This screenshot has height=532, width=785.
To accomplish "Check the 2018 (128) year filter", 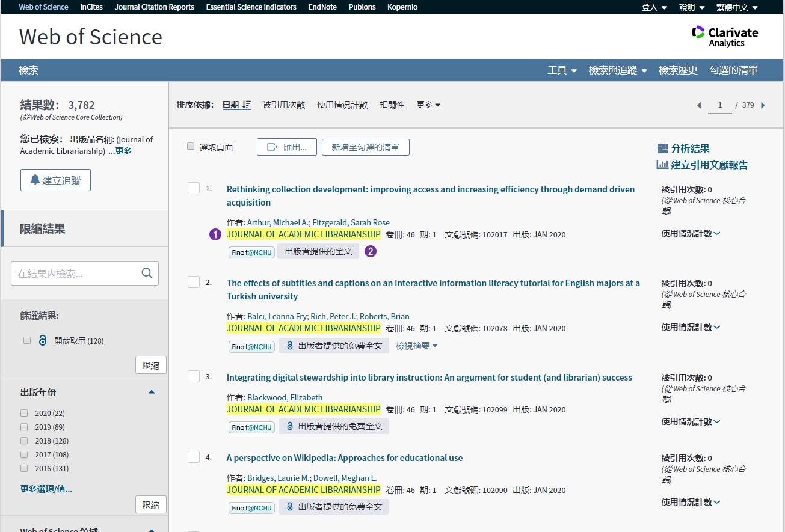I will coord(24,441).
